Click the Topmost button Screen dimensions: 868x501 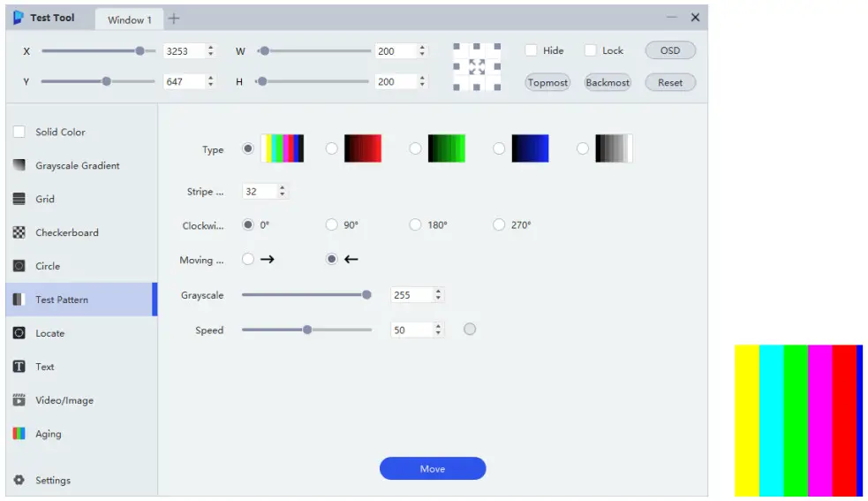click(547, 82)
